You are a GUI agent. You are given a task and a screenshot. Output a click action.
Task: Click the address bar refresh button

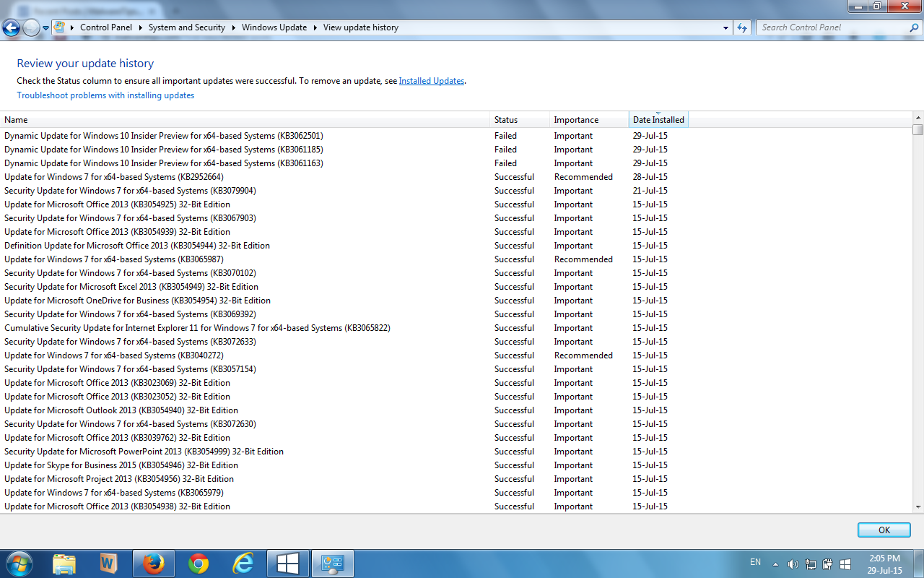(x=742, y=27)
